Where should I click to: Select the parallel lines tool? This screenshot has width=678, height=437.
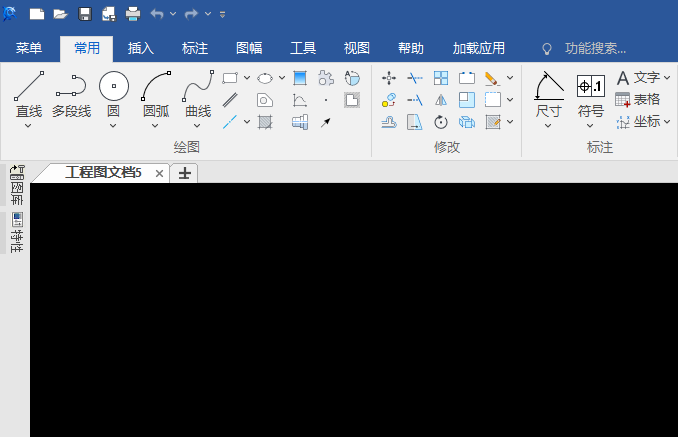tap(230, 100)
